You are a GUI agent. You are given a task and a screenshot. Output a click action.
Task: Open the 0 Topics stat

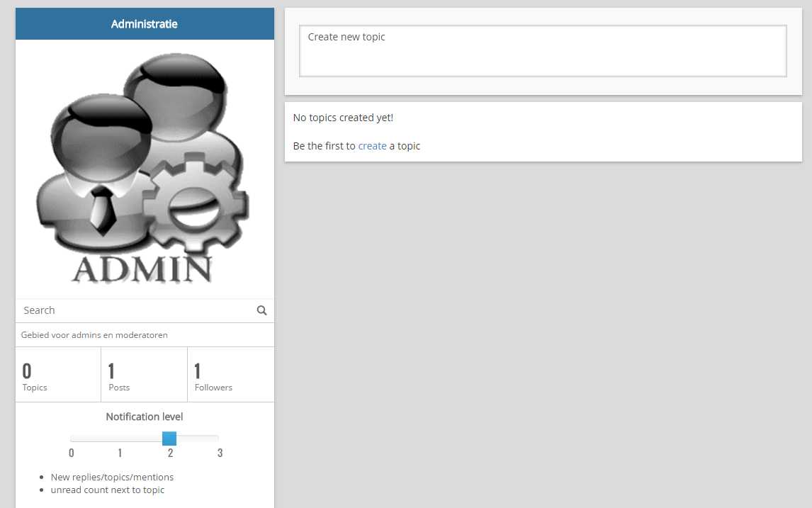pyautogui.click(x=58, y=374)
